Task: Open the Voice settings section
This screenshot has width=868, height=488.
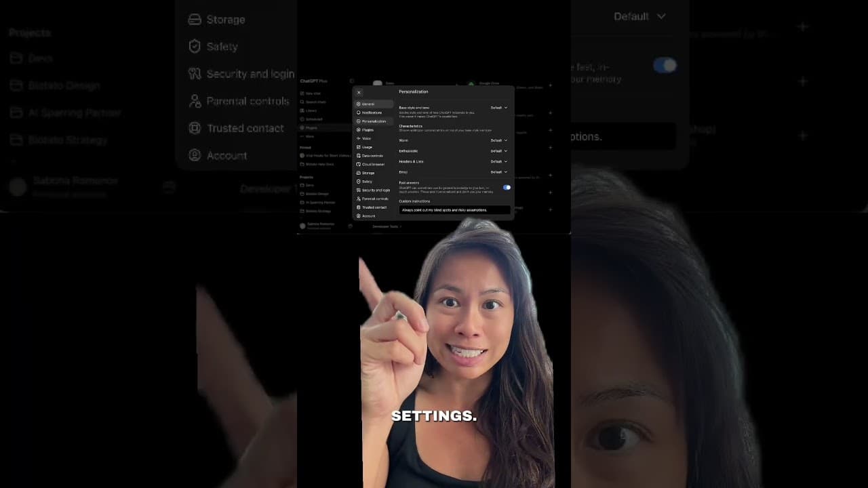Action: click(x=374, y=138)
